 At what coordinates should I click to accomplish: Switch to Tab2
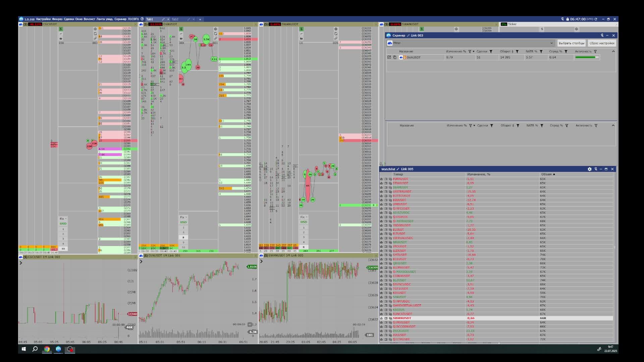click(175, 19)
